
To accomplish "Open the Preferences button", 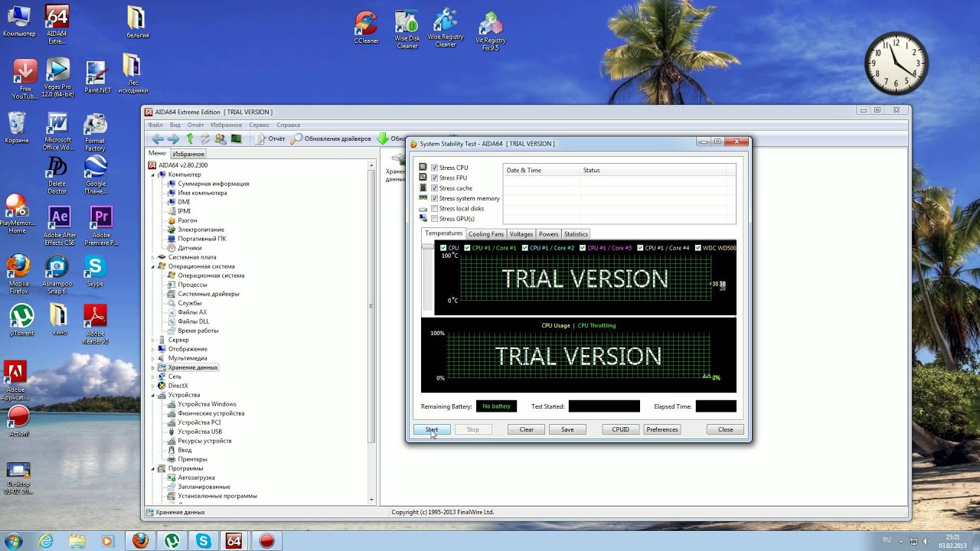I will coord(662,429).
